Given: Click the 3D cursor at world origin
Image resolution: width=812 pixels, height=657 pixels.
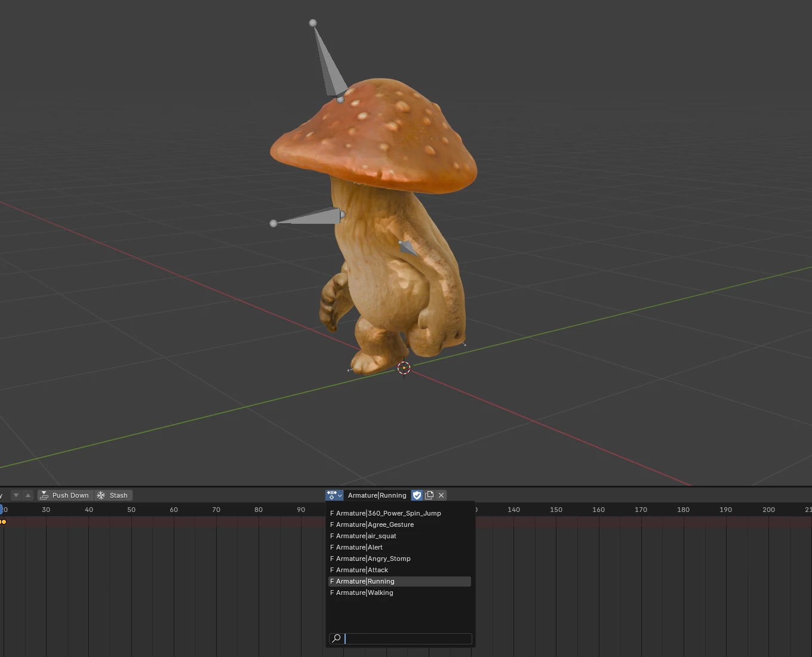Looking at the screenshot, I should tap(404, 368).
